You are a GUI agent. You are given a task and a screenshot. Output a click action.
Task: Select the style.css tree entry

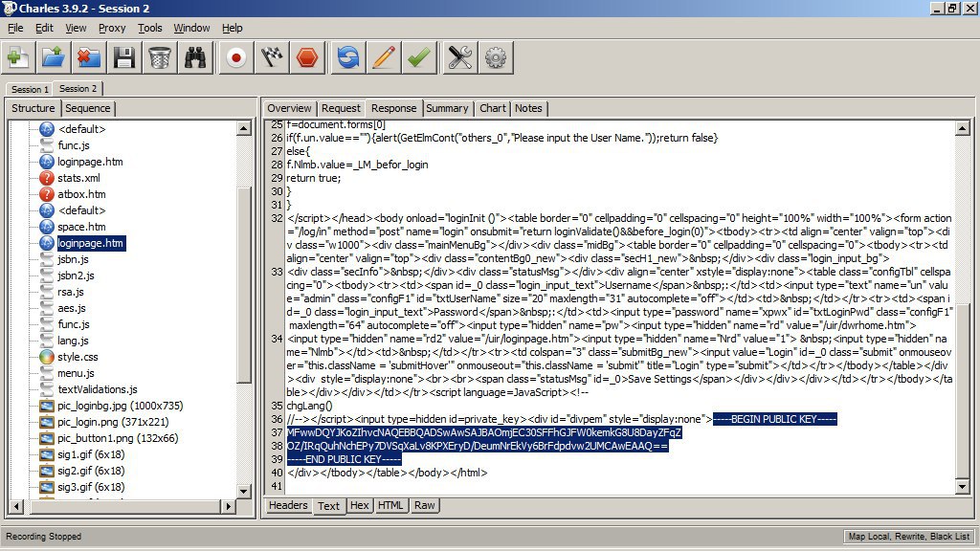click(x=78, y=357)
